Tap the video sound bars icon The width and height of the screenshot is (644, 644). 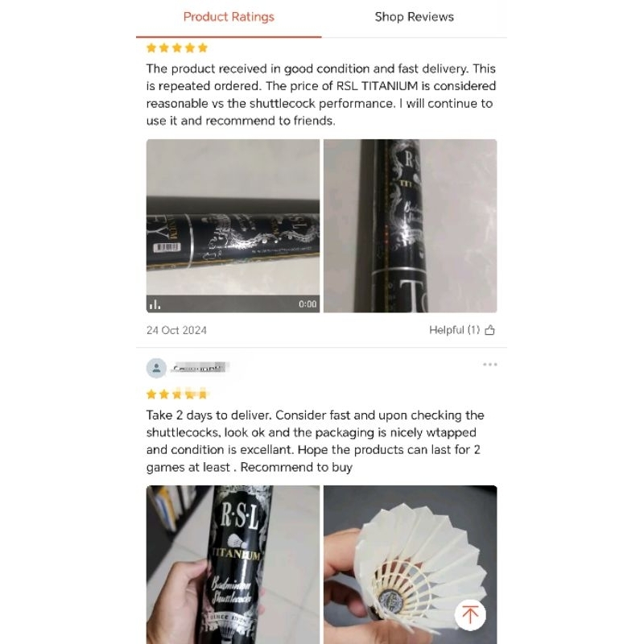click(x=155, y=304)
